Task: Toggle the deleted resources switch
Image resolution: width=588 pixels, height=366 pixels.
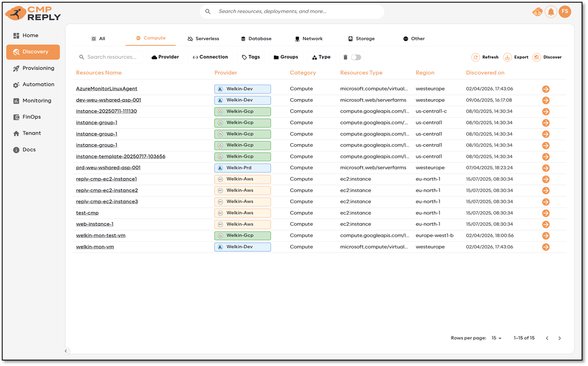Action: [x=356, y=57]
